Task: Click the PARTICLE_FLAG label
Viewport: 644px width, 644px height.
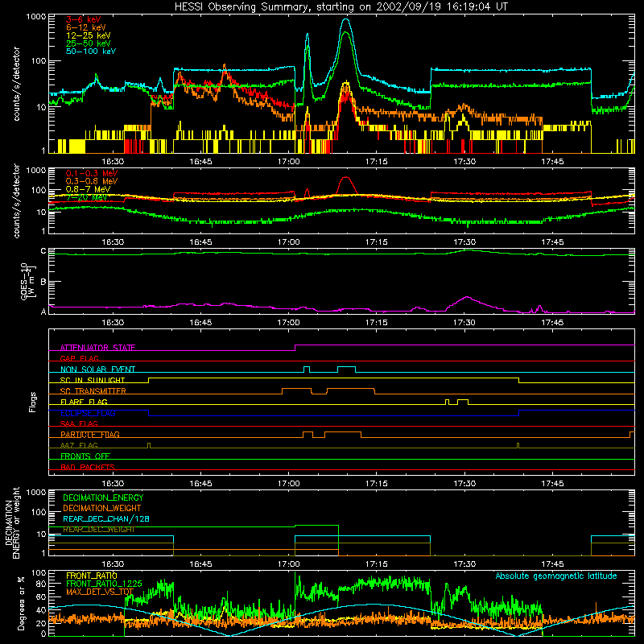Action: (x=90, y=435)
